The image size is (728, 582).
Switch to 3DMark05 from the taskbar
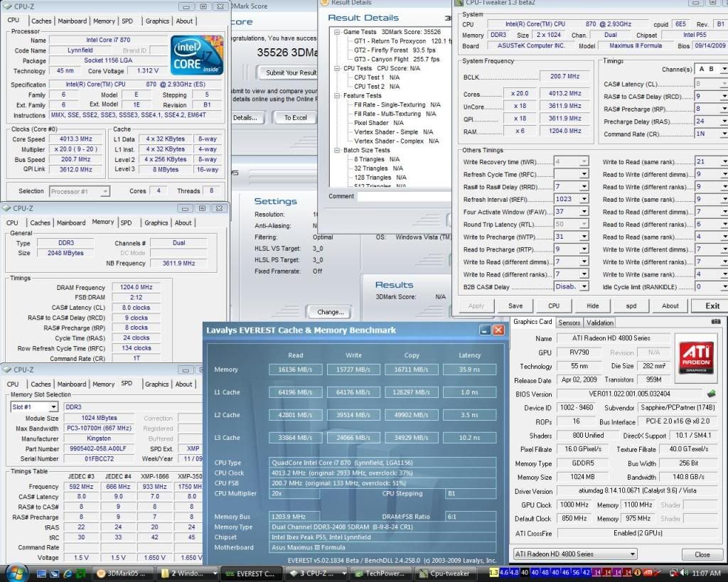click(x=122, y=573)
